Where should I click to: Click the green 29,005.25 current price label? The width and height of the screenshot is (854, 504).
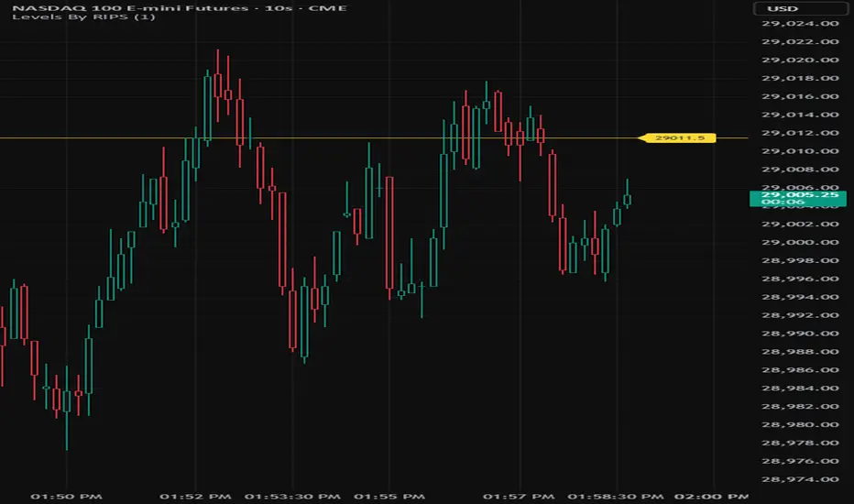pyautogui.click(x=798, y=198)
